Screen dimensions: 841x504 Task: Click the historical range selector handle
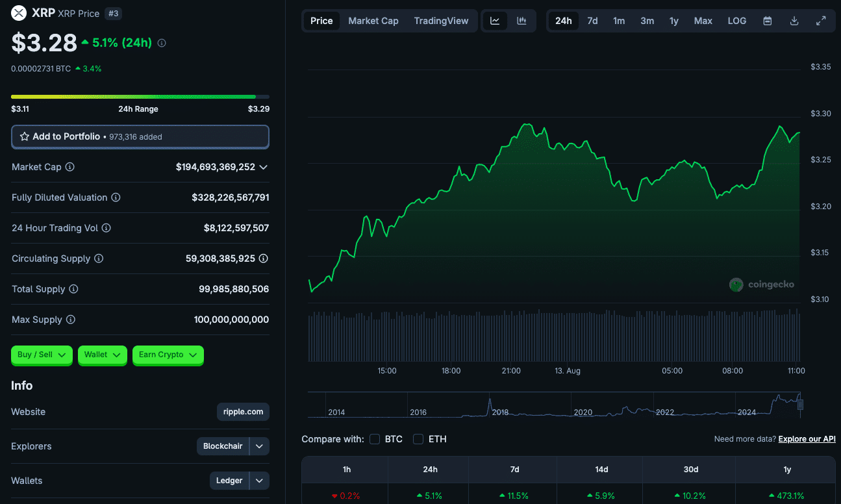click(x=801, y=405)
